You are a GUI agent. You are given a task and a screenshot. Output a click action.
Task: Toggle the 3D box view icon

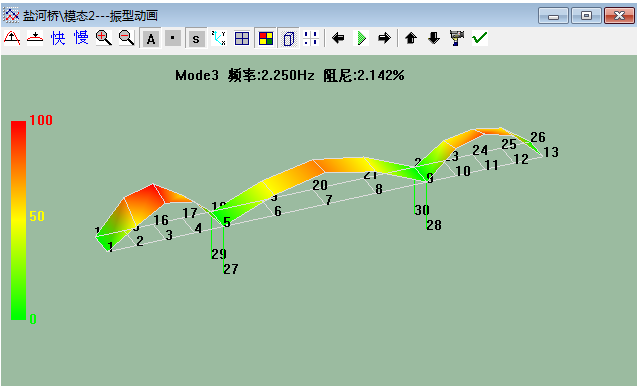click(289, 38)
